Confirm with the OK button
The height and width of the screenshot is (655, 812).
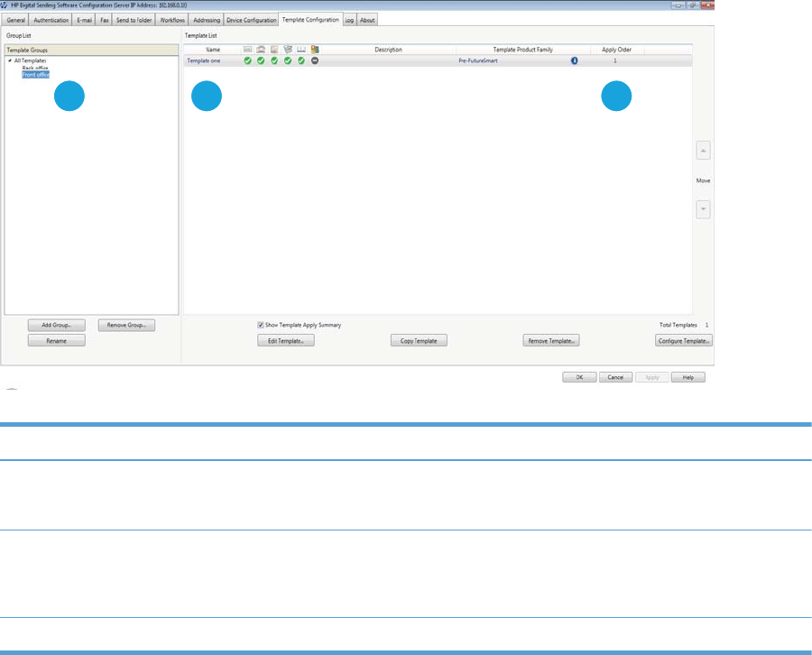pyautogui.click(x=579, y=377)
